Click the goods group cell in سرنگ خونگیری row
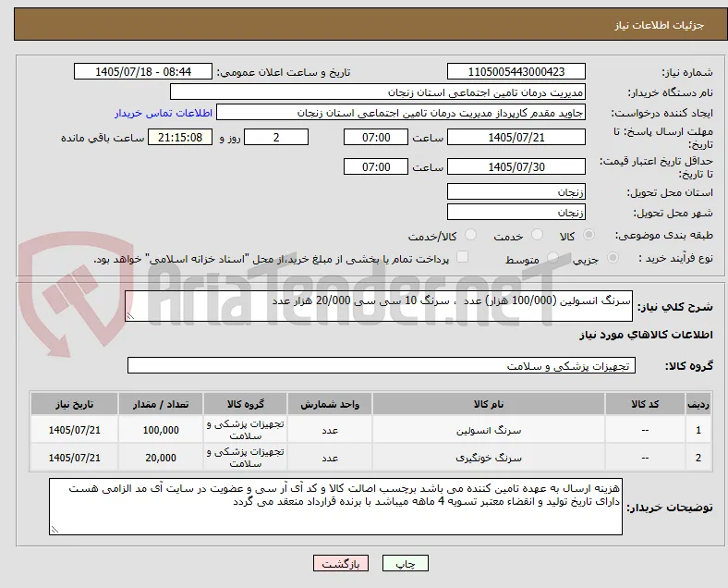Screen dimensions: 728x588 [245, 458]
